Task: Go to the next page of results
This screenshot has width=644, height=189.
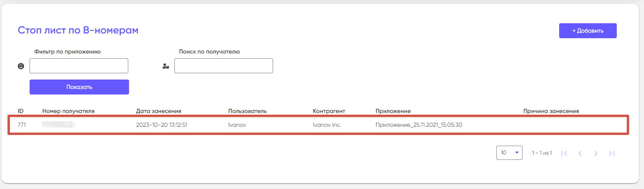Action: tap(596, 154)
